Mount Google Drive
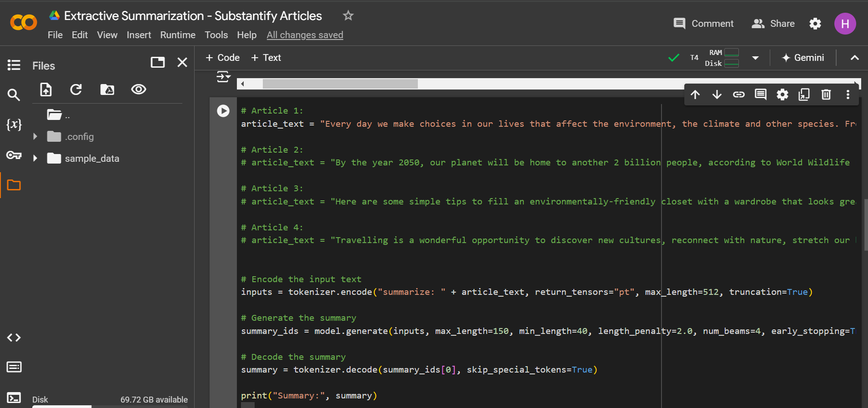This screenshot has height=408, width=868. coord(107,90)
